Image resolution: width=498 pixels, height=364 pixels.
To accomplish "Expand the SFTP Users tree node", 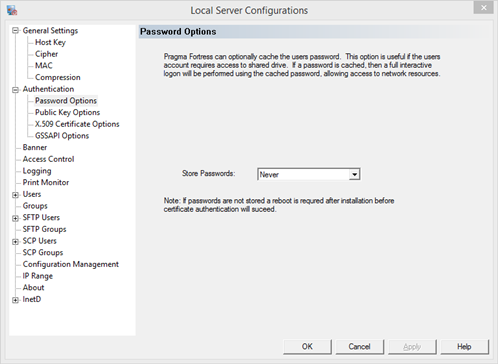I will [15, 218].
